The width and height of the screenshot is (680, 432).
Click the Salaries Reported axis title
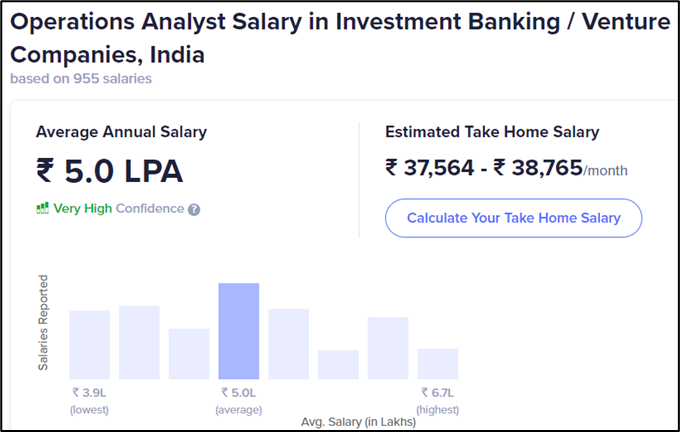coord(43,323)
